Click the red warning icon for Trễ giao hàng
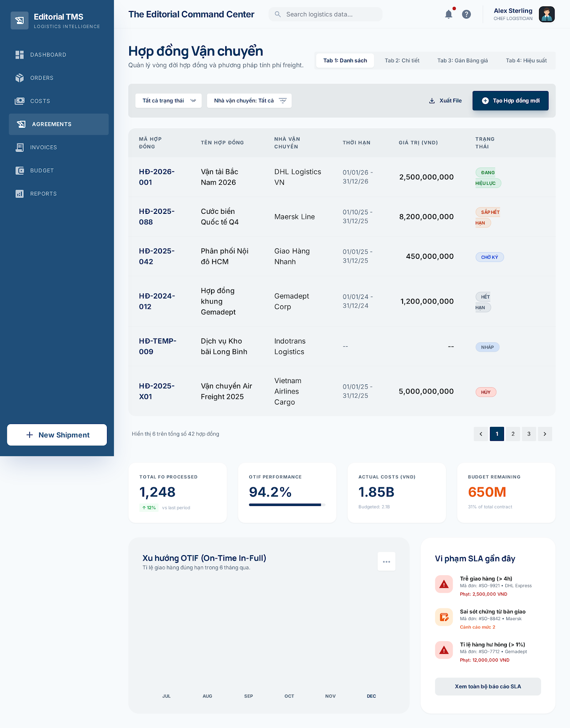The width and height of the screenshot is (570, 728). tap(444, 584)
